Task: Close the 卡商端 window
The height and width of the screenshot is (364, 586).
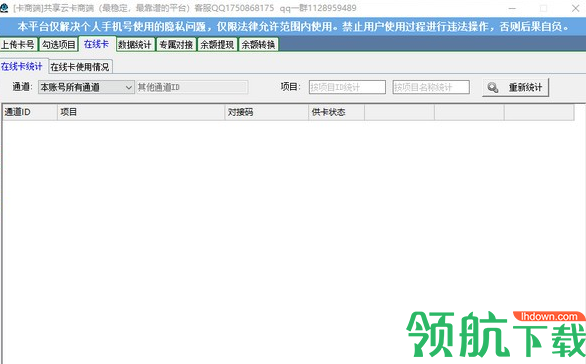Action: [576, 8]
